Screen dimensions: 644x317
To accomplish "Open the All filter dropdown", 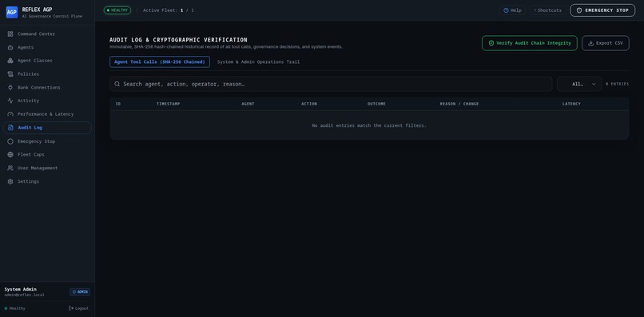I will coord(579,84).
